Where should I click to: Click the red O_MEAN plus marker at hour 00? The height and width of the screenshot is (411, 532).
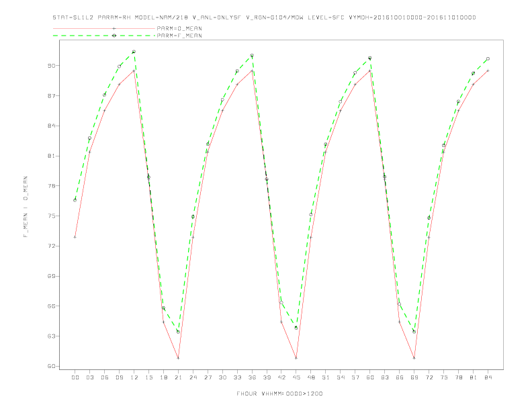75,237
